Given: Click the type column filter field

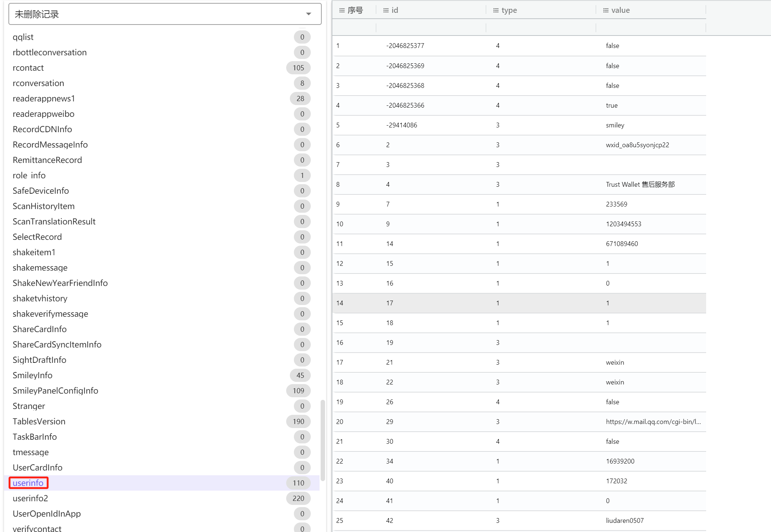Looking at the screenshot, I should (x=541, y=28).
